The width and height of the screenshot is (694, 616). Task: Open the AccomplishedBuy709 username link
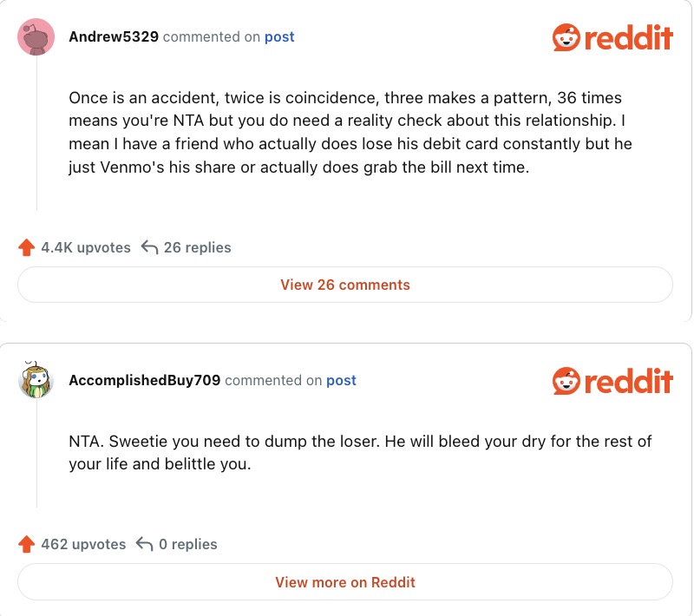click(x=144, y=380)
